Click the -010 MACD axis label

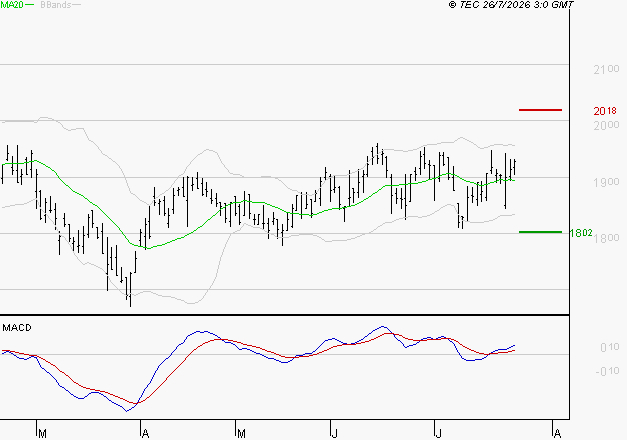tap(608, 371)
